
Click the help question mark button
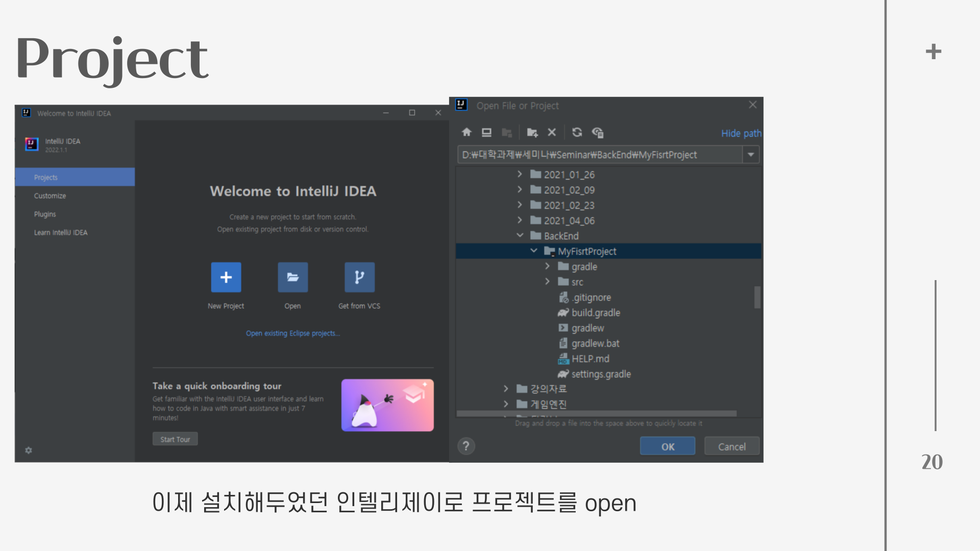click(465, 446)
